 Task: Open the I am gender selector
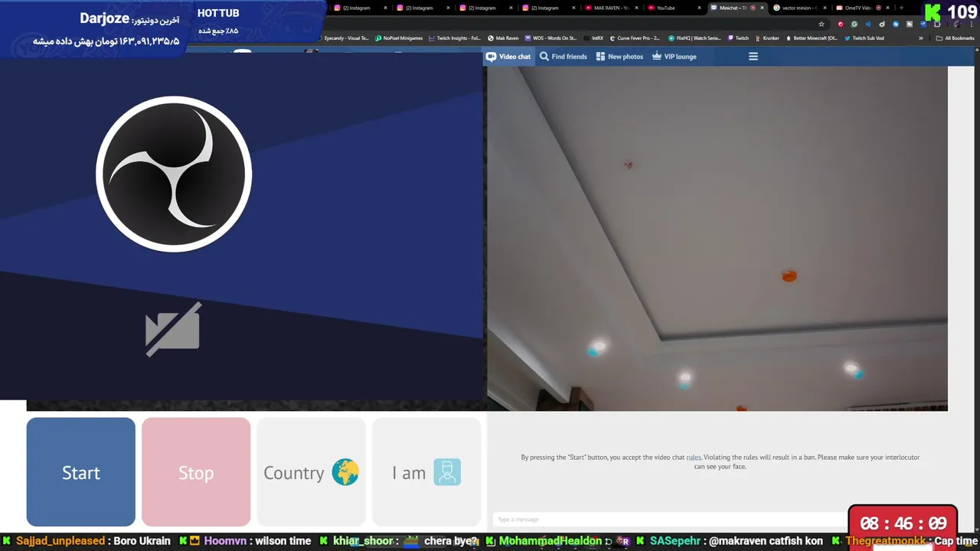426,472
